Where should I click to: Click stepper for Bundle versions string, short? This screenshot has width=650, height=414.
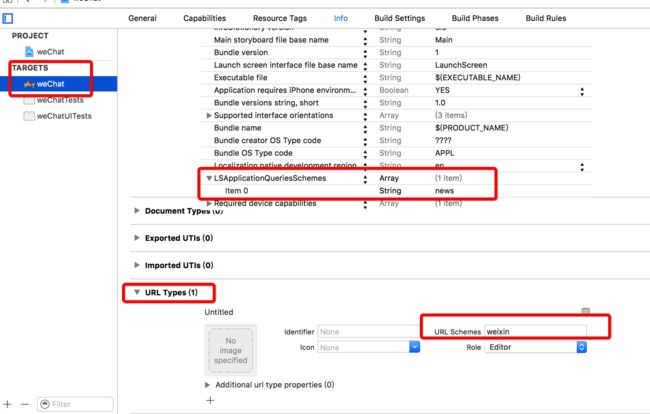365,104
